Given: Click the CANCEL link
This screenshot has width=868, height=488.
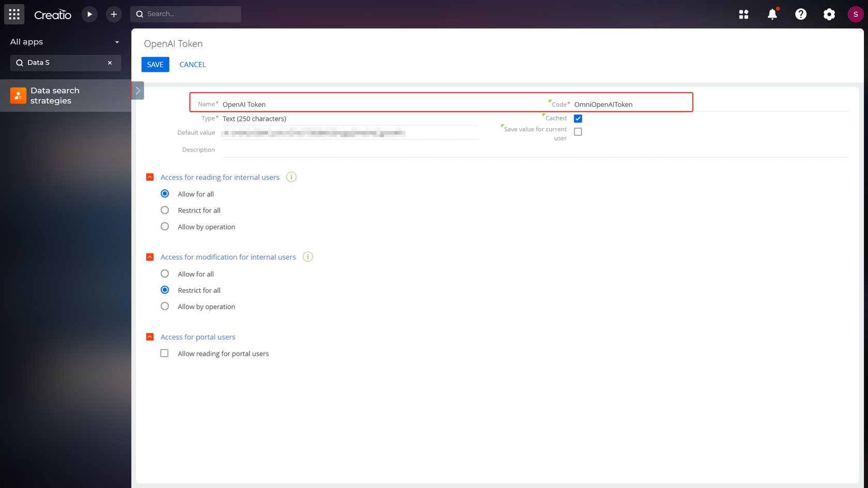Looking at the screenshot, I should [x=192, y=64].
